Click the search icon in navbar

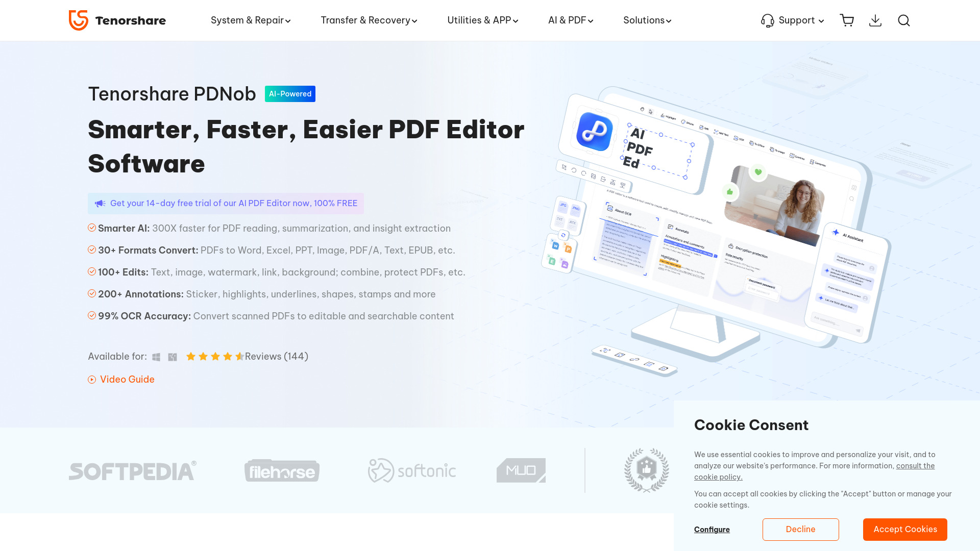click(x=903, y=20)
